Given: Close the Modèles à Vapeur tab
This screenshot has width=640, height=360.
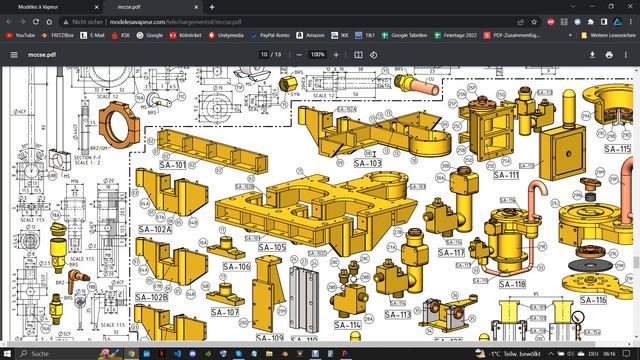Looking at the screenshot, I should [x=96, y=7].
